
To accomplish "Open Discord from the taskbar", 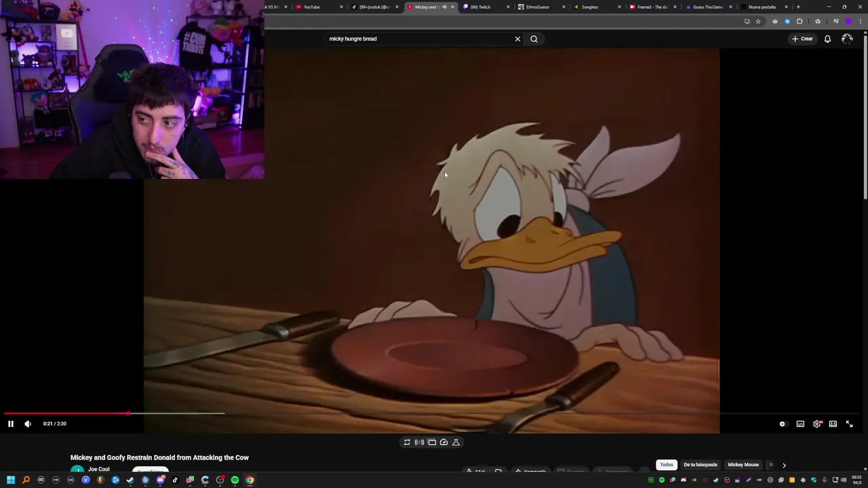I will [160, 480].
